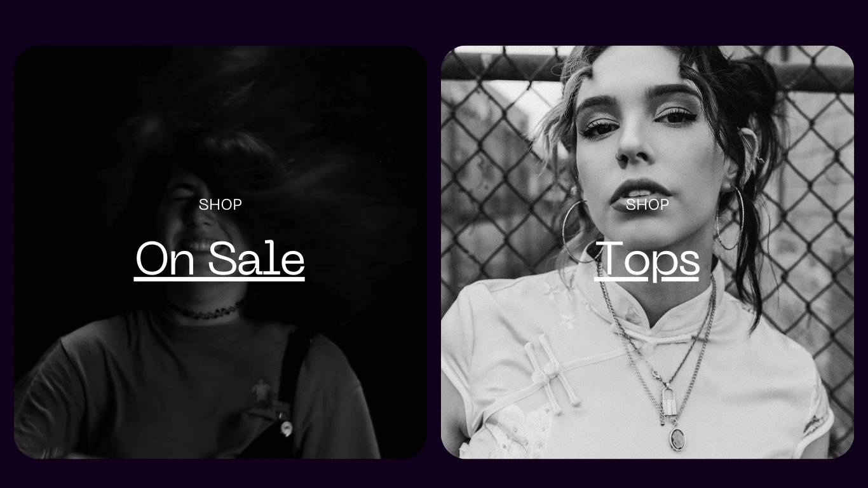The height and width of the screenshot is (488, 868).
Task: Click the laughing smile in On Sale photo
Action: (x=198, y=246)
